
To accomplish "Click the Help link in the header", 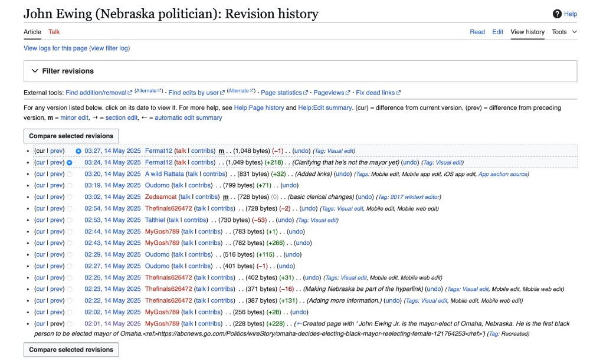I will point(571,14).
